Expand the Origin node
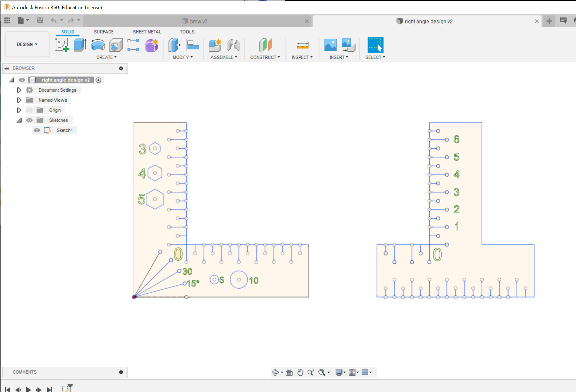This screenshot has height=392, width=576. (19, 110)
